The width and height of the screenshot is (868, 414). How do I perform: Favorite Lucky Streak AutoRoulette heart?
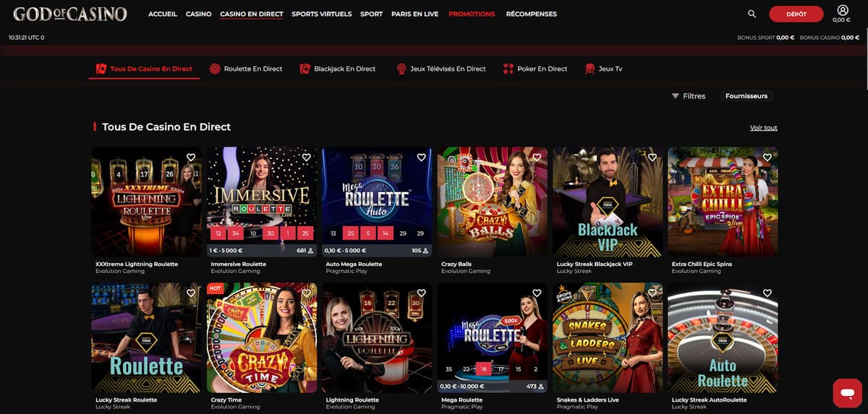(x=767, y=293)
